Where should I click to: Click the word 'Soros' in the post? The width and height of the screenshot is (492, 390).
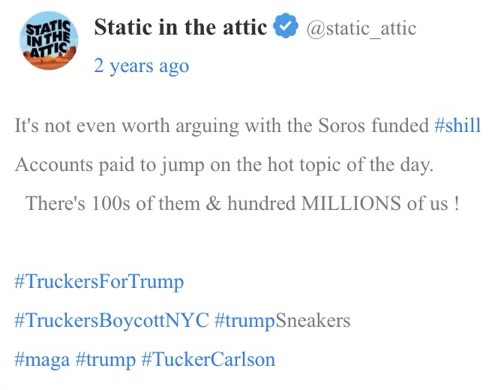pos(341,126)
